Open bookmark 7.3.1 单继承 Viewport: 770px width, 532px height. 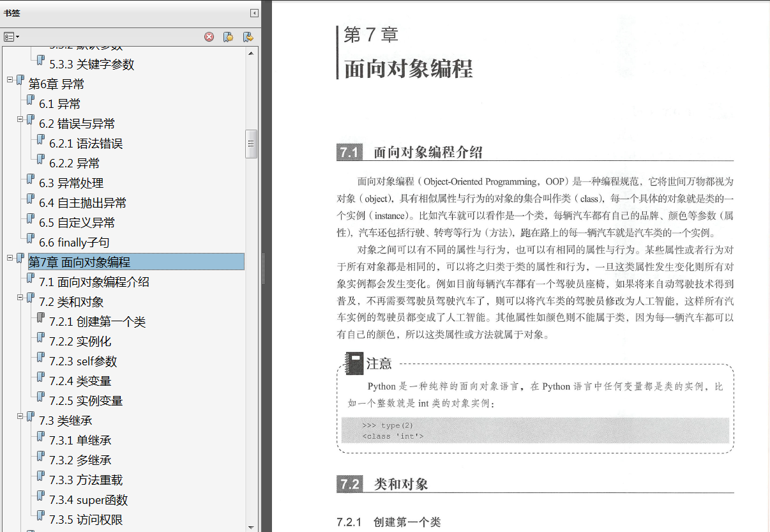point(80,441)
